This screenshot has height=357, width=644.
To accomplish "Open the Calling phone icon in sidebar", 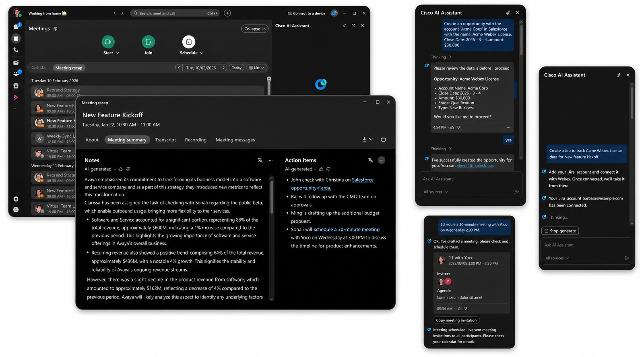I will [16, 50].
